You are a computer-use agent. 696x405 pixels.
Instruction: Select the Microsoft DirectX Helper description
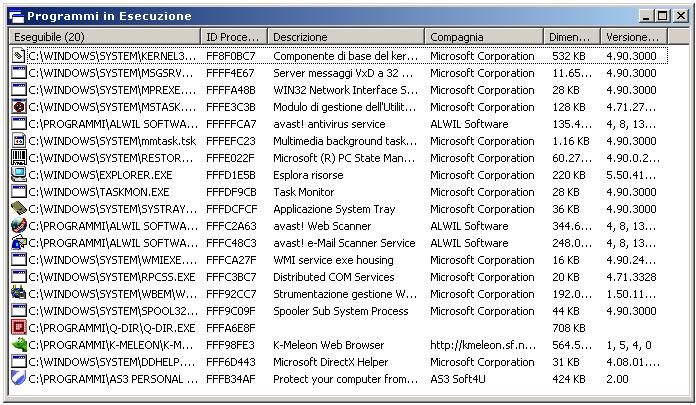tap(330, 362)
